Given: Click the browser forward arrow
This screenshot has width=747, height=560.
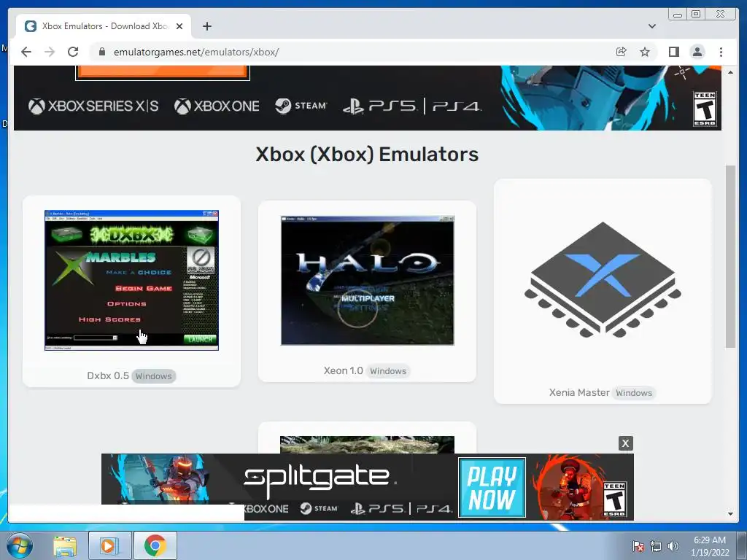Looking at the screenshot, I should 50,52.
